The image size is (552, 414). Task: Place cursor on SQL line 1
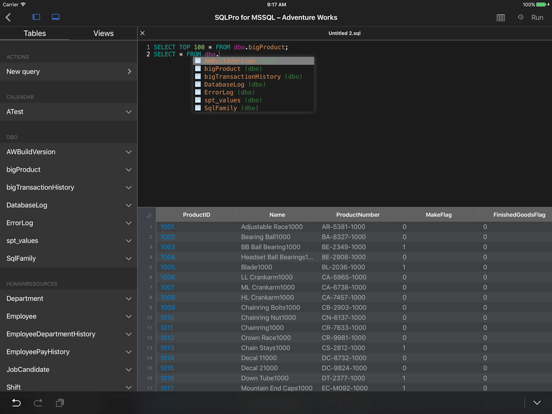click(x=221, y=47)
